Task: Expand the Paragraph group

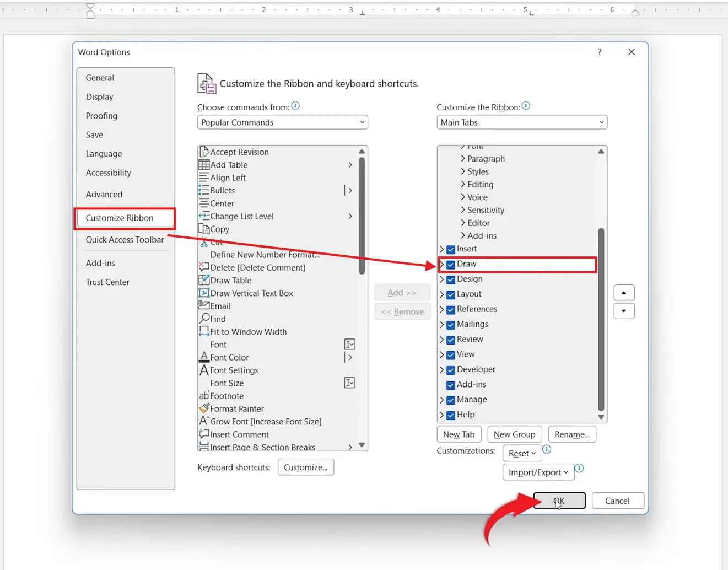Action: (x=463, y=159)
